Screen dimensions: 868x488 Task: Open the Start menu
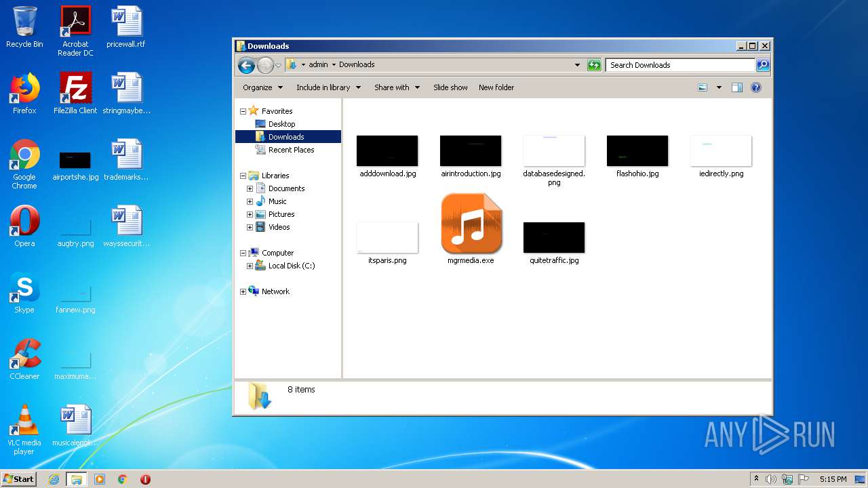[19, 479]
